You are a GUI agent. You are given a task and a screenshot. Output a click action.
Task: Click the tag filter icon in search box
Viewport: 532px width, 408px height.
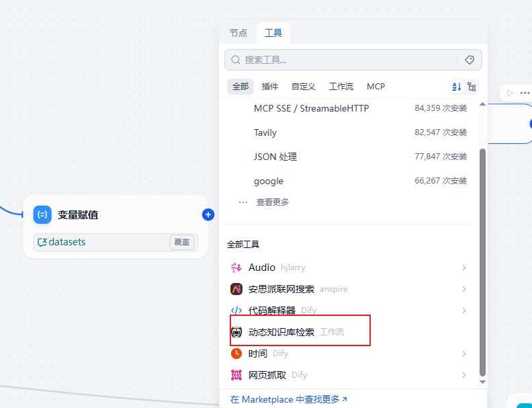(x=469, y=60)
